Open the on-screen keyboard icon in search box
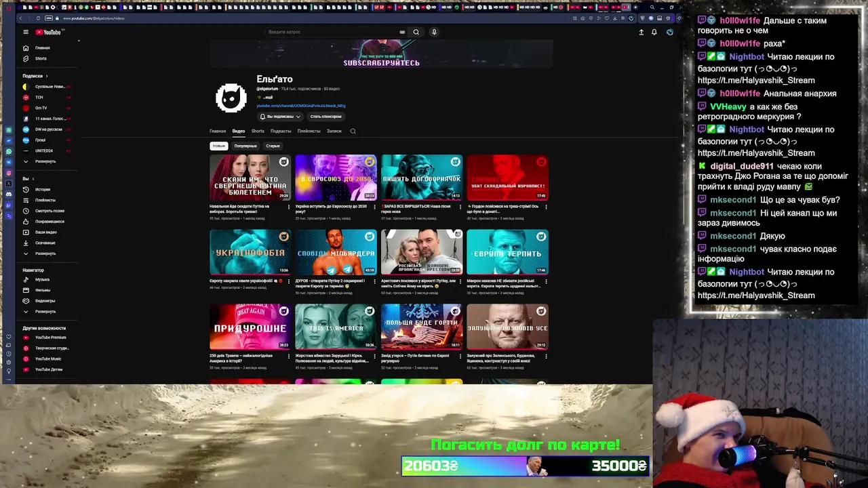868x488 pixels. (x=402, y=32)
